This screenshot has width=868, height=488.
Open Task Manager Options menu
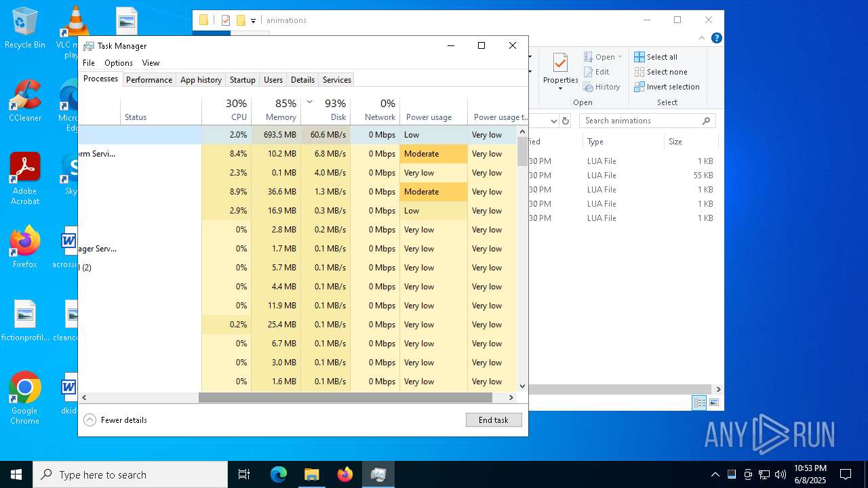click(119, 63)
